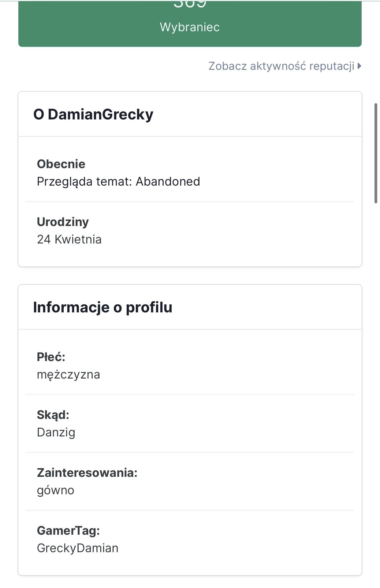
Task: Click the GreckyDamian gamertag value
Action: pos(77,548)
